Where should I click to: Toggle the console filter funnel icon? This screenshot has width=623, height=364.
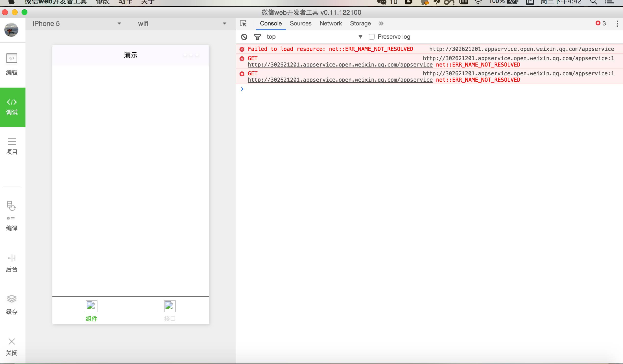click(x=257, y=37)
